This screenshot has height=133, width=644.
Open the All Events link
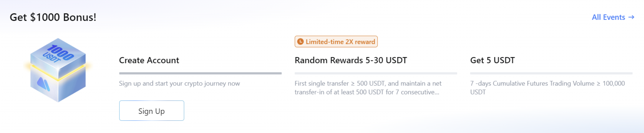pos(613,17)
